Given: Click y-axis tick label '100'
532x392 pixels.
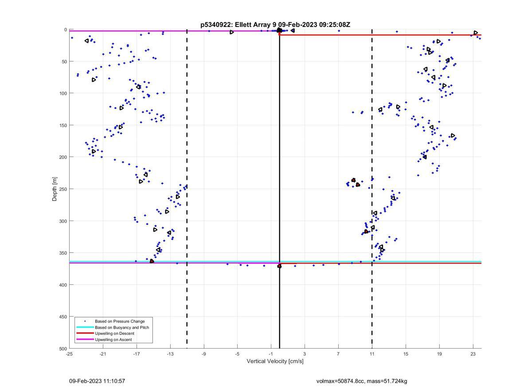Looking at the screenshot, I should click(x=63, y=93).
